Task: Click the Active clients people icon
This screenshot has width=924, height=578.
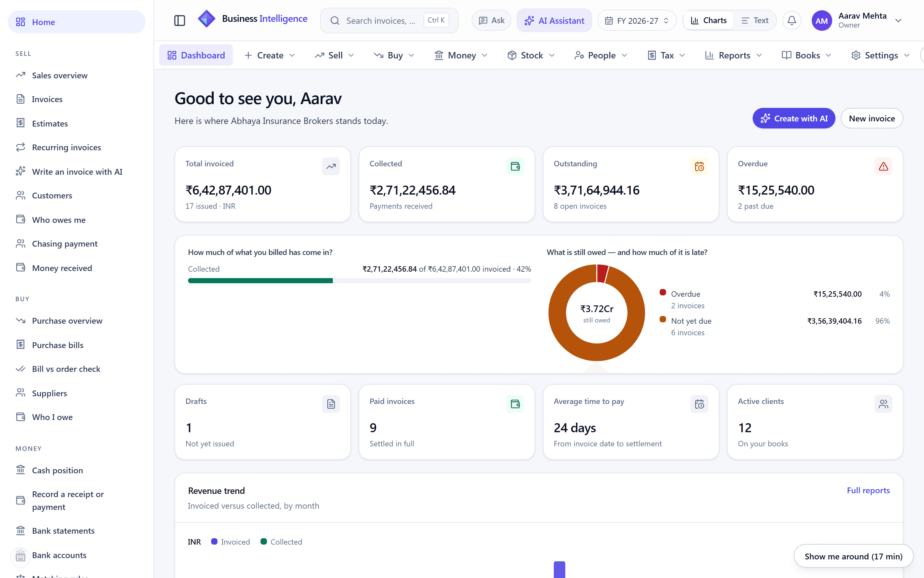Action: coord(883,404)
